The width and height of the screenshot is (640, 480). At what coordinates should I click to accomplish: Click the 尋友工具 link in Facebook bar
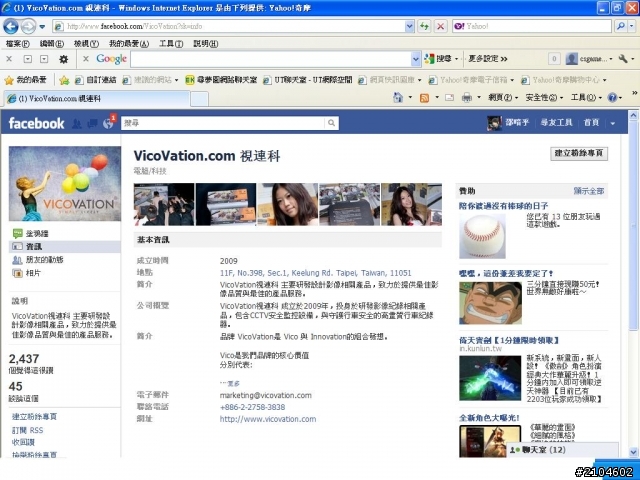[557, 122]
